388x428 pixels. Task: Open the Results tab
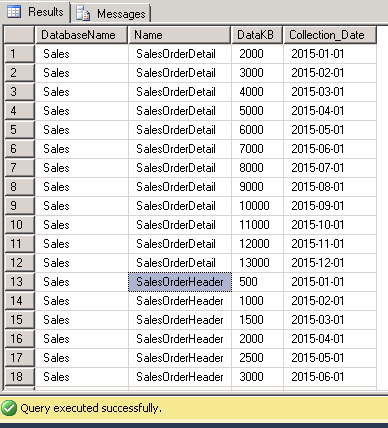click(x=36, y=12)
